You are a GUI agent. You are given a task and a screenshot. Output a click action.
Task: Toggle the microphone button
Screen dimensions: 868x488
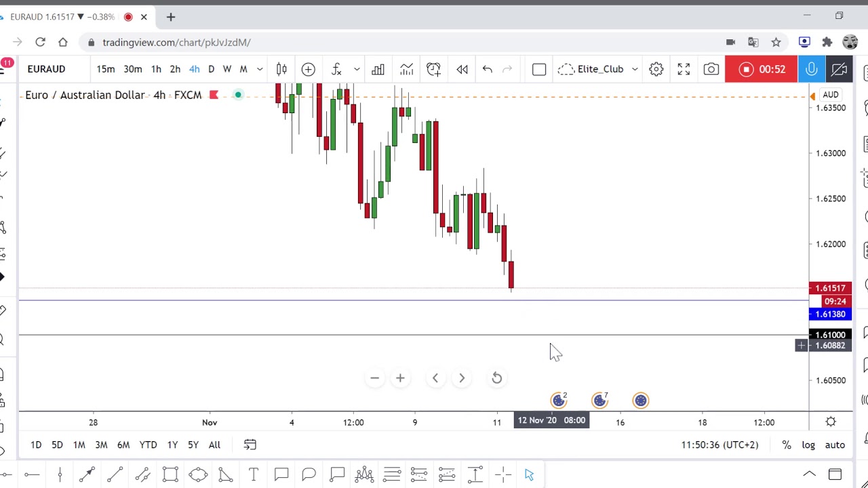811,69
